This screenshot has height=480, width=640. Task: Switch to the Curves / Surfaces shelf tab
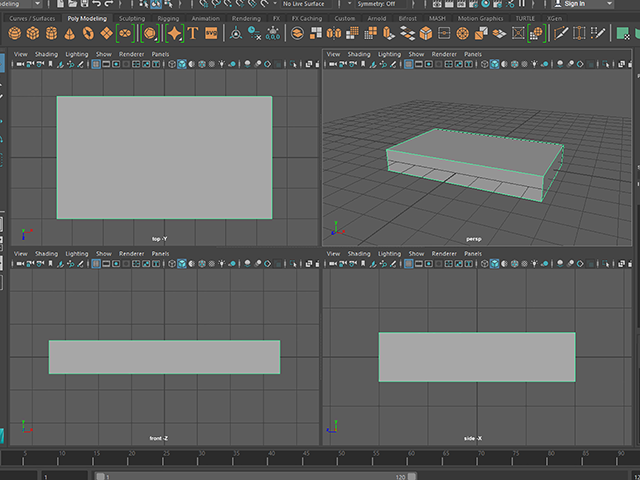(32, 18)
